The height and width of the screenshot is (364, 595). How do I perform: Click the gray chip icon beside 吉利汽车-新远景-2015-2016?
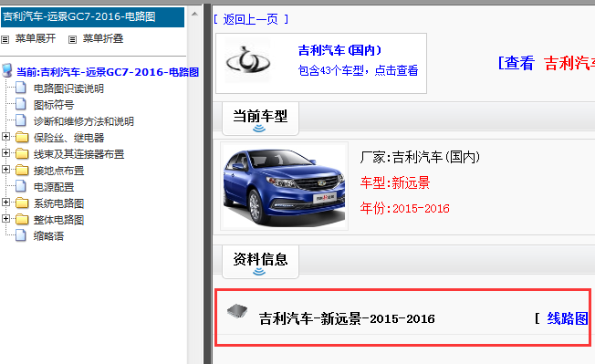(237, 311)
